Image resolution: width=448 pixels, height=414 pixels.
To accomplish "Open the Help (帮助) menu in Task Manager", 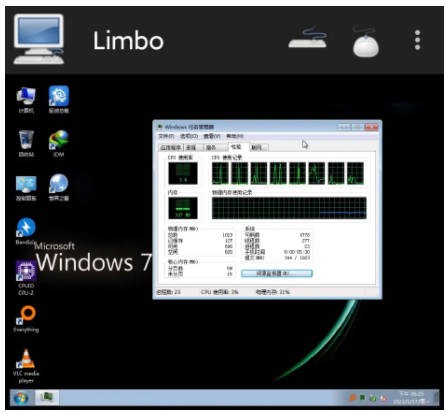I will coord(235,136).
